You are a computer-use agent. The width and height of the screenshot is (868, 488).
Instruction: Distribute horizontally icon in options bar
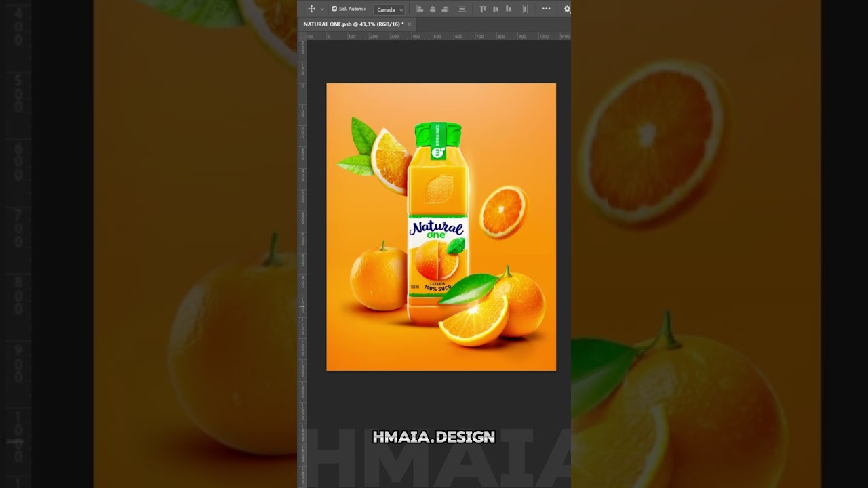click(525, 9)
